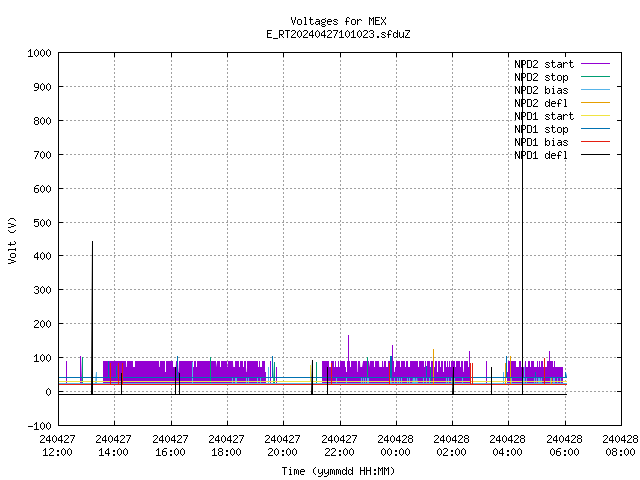Click the 'NPD1 defl' legend label
Screen dimensions: 640x480
click(541, 156)
